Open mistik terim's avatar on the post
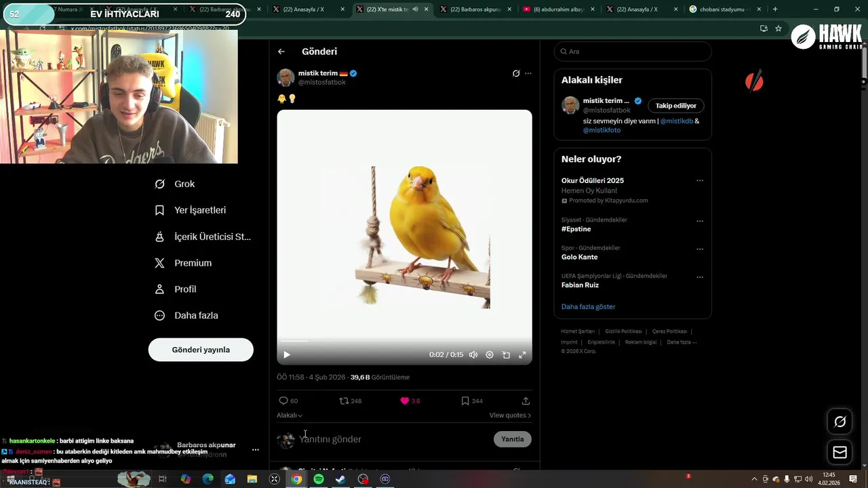This screenshot has width=868, height=488. tap(285, 77)
